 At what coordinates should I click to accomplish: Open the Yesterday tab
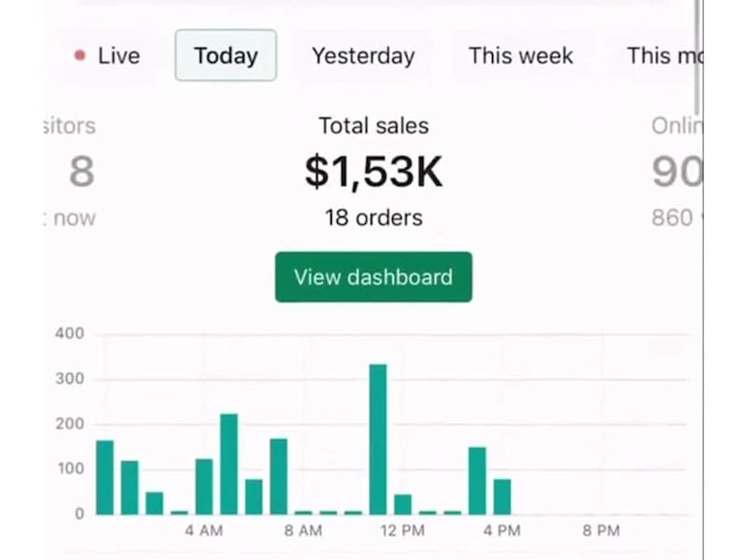tap(362, 56)
